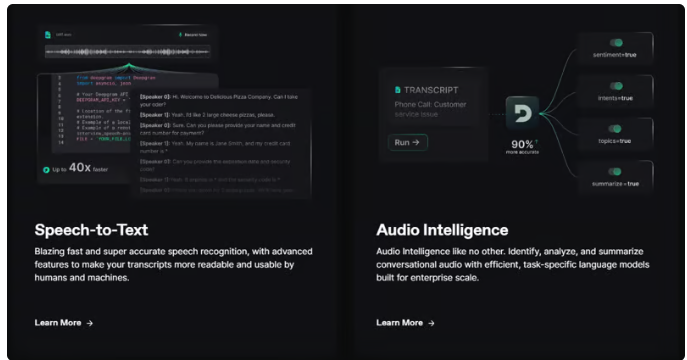The height and width of the screenshot is (360, 687).
Task: Click transcript line 'Welcome to Delicious Pizza Company'
Action: pyautogui.click(x=219, y=101)
